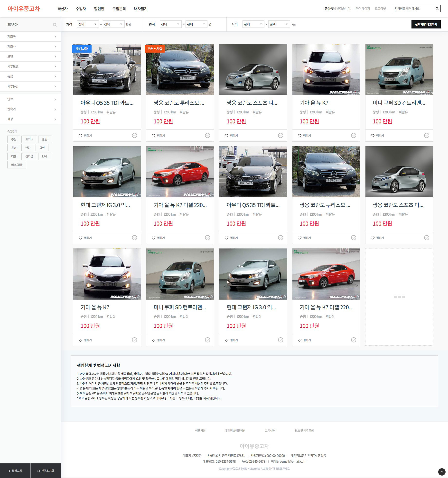Click the 개인정보취급방침 footer link
Viewport: 448px width, 478px height.
pyautogui.click(x=235, y=431)
